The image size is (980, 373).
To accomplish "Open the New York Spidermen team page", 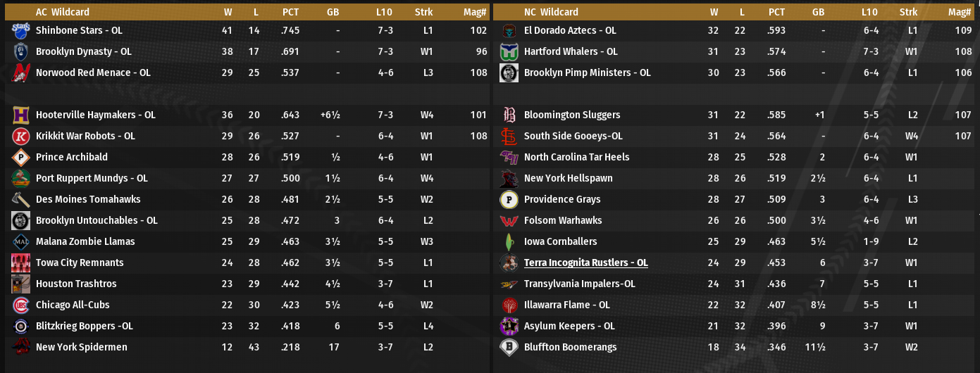I will pos(82,347).
